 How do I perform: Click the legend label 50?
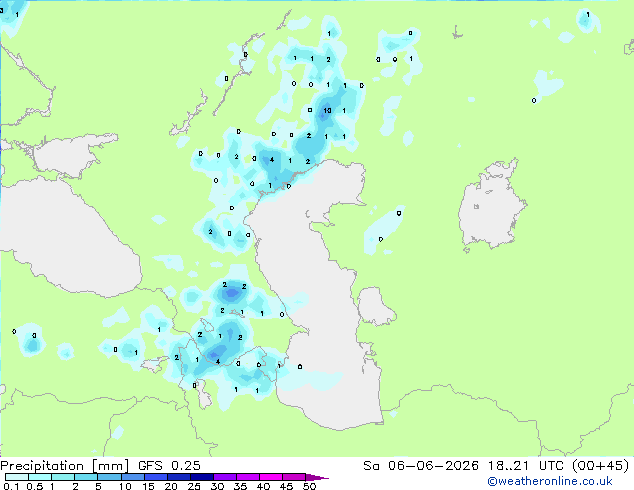pos(309,486)
